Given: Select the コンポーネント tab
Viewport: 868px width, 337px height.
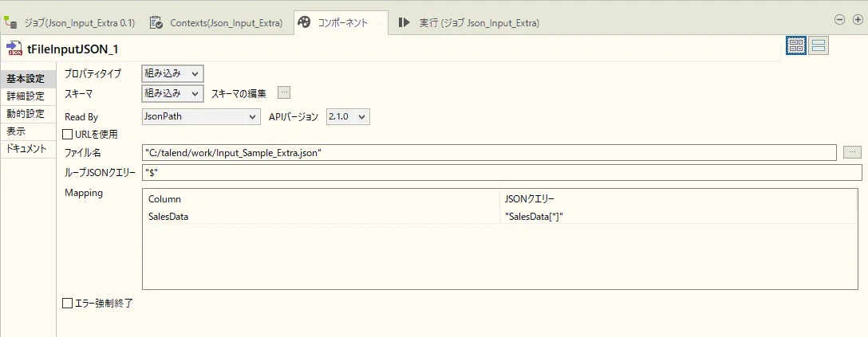Looking at the screenshot, I should (x=341, y=22).
